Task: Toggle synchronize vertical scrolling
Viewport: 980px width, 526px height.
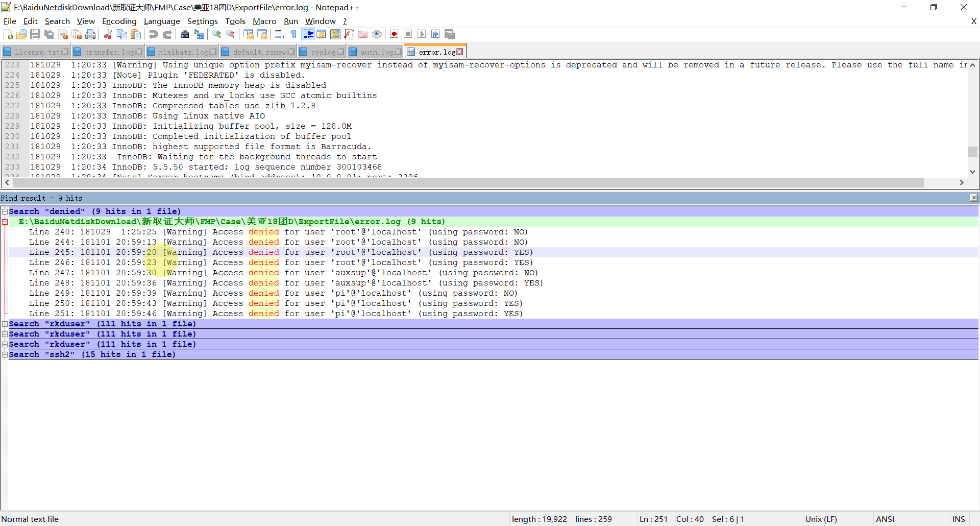Action: pos(249,34)
